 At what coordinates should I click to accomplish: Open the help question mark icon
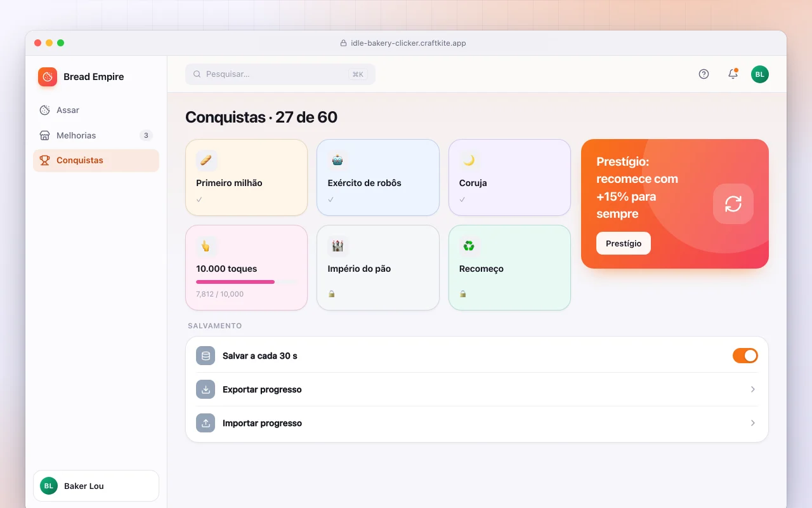(704, 74)
